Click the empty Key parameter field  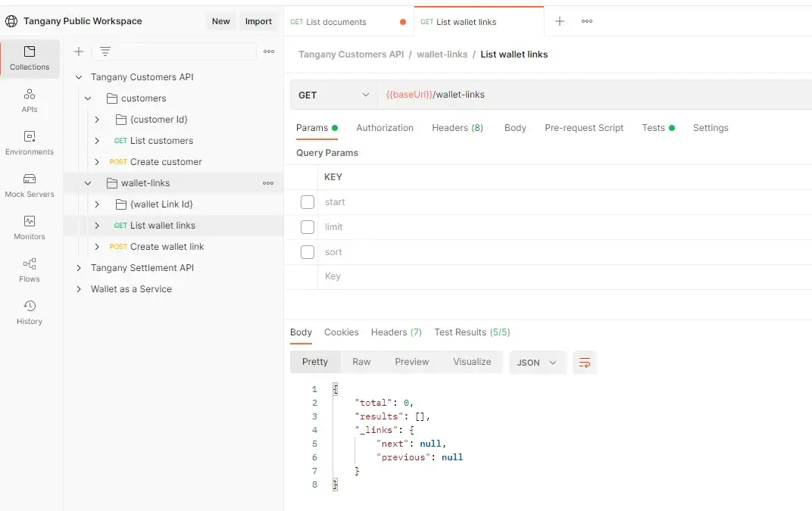coord(565,276)
